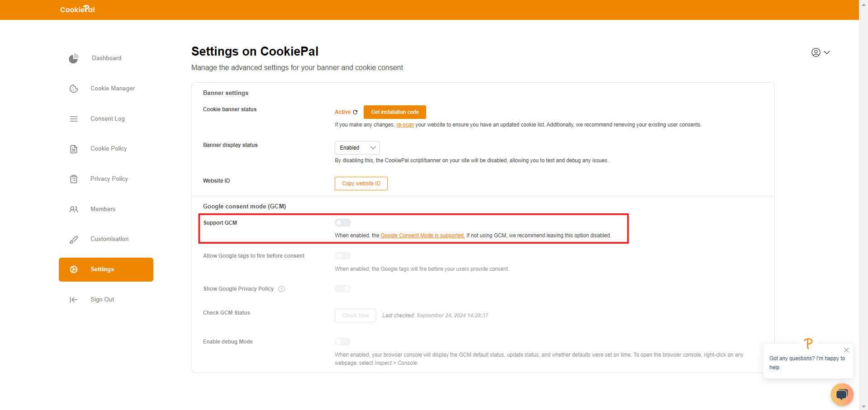The image size is (868, 410).
Task: Toggle the Enable debug Mode switch
Action: (x=343, y=342)
